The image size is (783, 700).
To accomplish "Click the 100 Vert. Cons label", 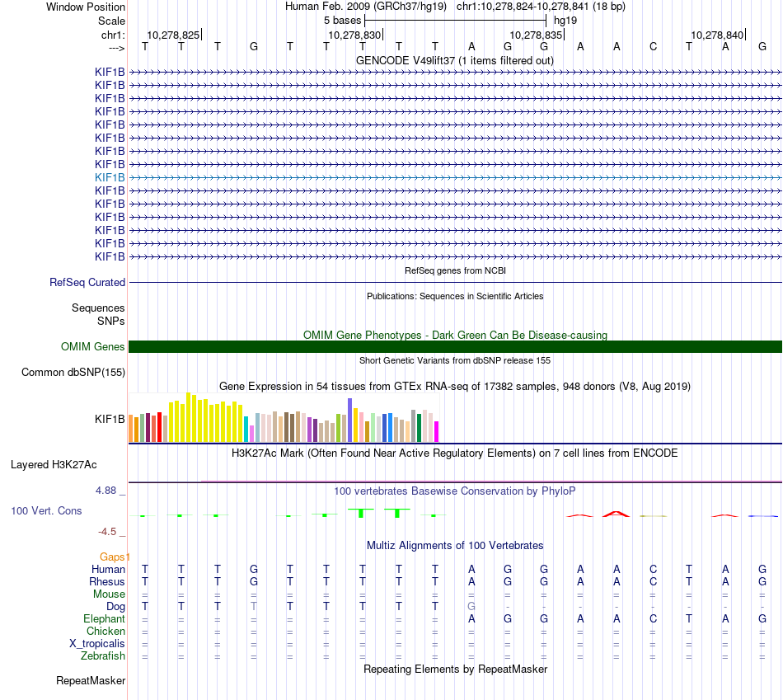I will (x=46, y=510).
